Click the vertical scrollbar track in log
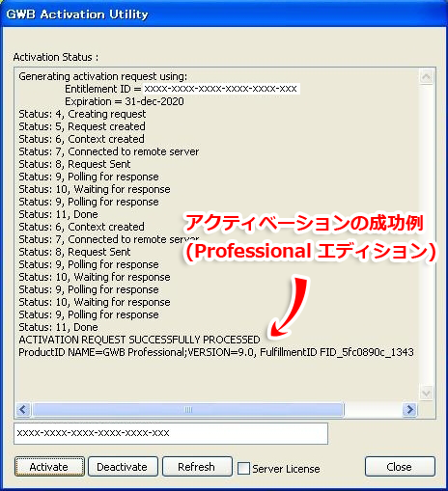 coord(427,234)
